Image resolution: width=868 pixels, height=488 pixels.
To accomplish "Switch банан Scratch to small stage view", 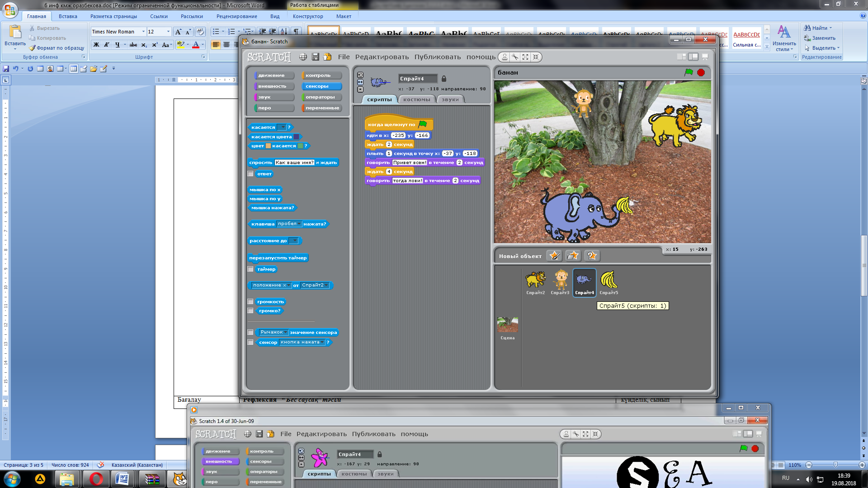I will point(681,56).
